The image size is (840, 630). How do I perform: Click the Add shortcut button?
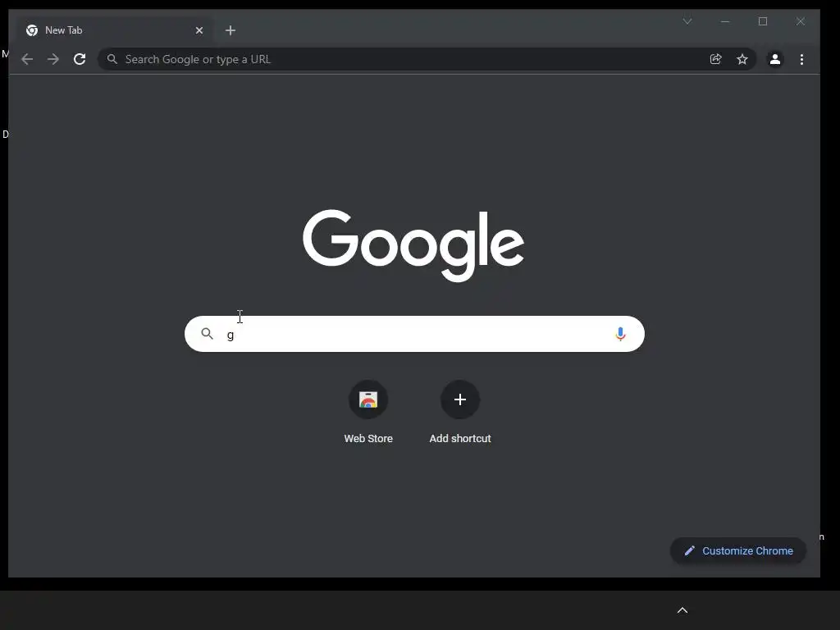pos(460,413)
